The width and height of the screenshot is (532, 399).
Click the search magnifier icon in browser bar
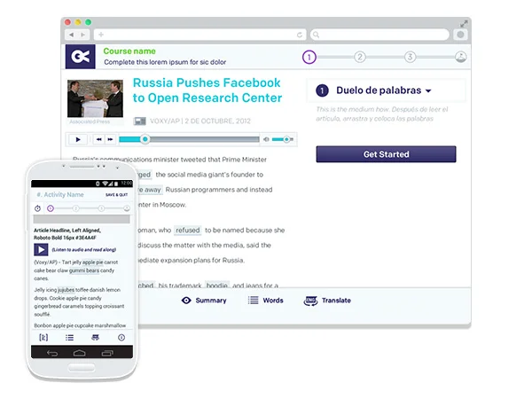[316, 35]
